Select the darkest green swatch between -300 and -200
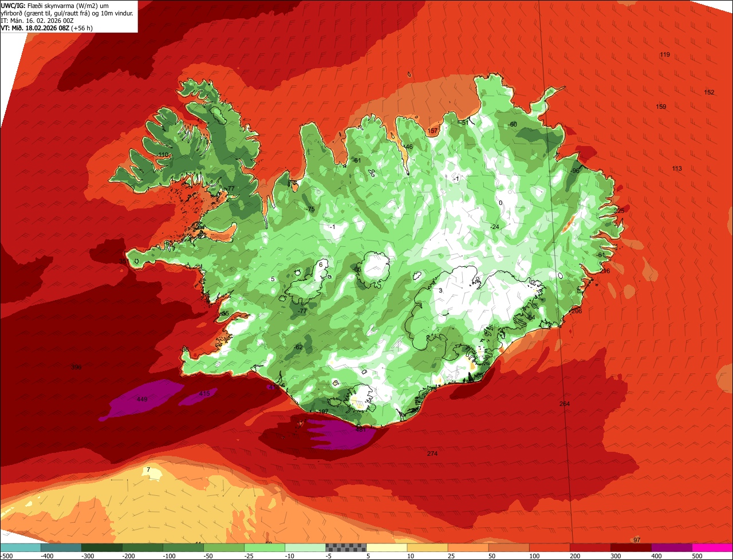 (x=101, y=548)
